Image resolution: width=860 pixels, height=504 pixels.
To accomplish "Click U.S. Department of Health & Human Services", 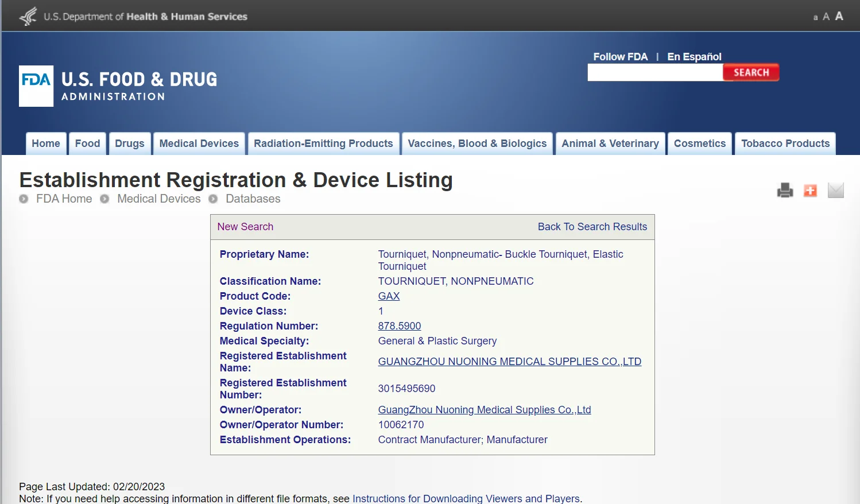I will (146, 17).
